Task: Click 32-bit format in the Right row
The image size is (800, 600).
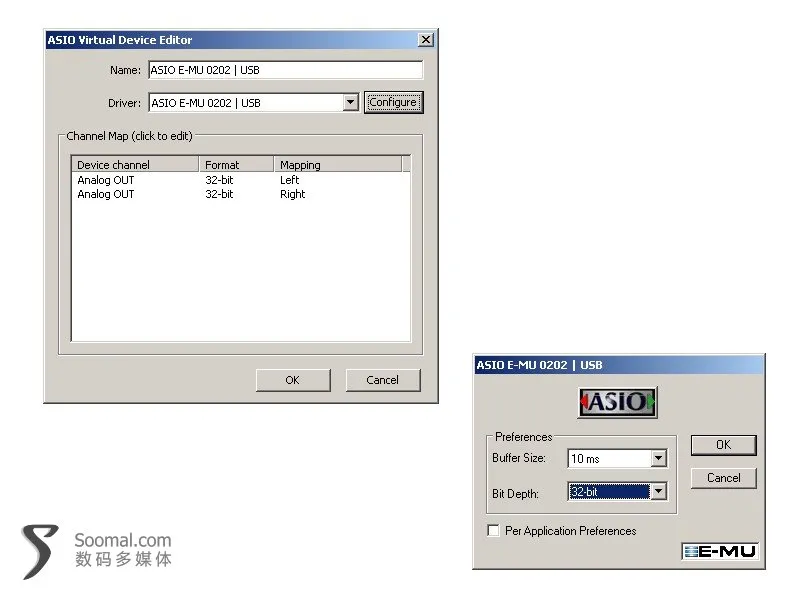Action: coord(219,194)
